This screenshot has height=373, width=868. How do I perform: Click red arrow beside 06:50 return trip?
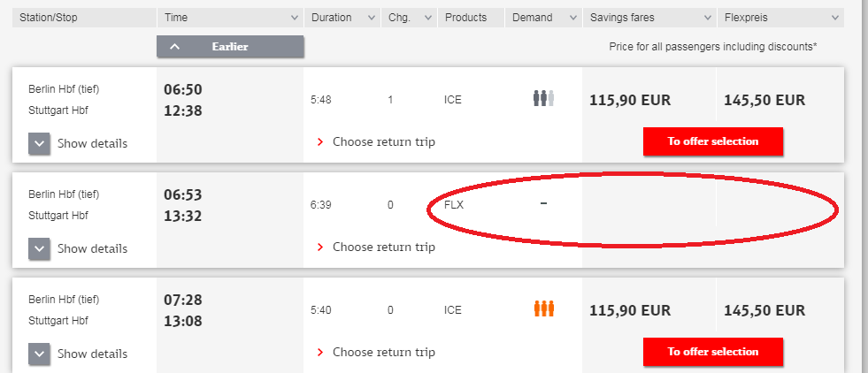pyautogui.click(x=320, y=142)
